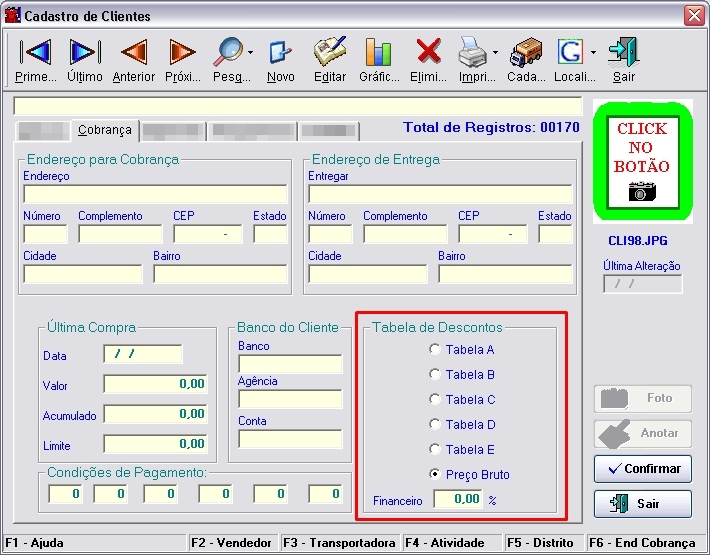The width and height of the screenshot is (710, 555).
Task: Open the Imprimir printer dropdown arrow
Action: (x=494, y=52)
